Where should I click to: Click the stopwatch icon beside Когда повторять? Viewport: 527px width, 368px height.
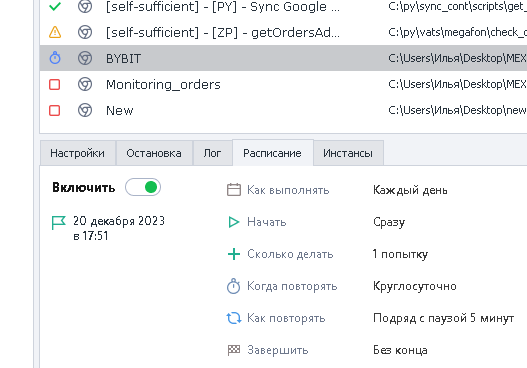(x=234, y=286)
